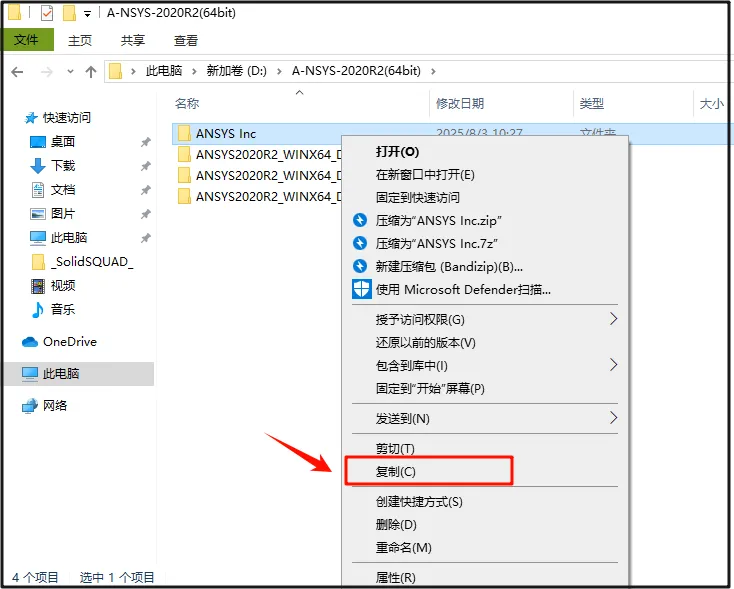Viewport: 734px width, 589px height.
Task: Switch to the 查看 ribbon tab
Action: click(186, 40)
